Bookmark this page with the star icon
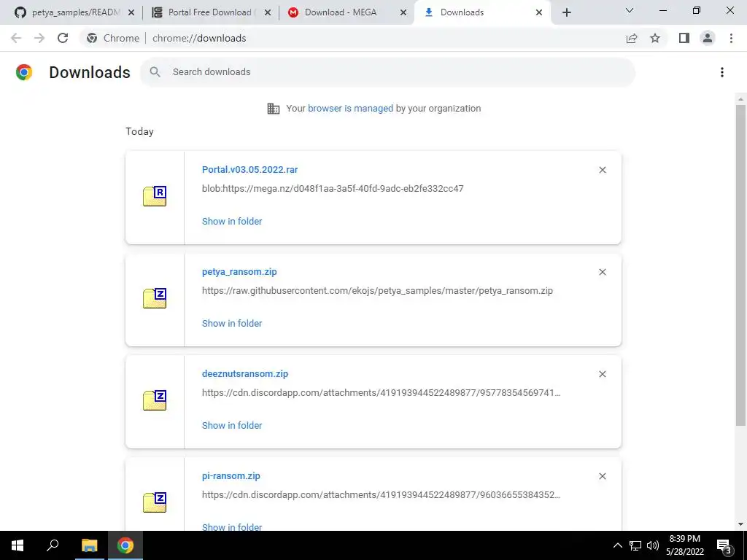The image size is (747, 560). point(655,38)
